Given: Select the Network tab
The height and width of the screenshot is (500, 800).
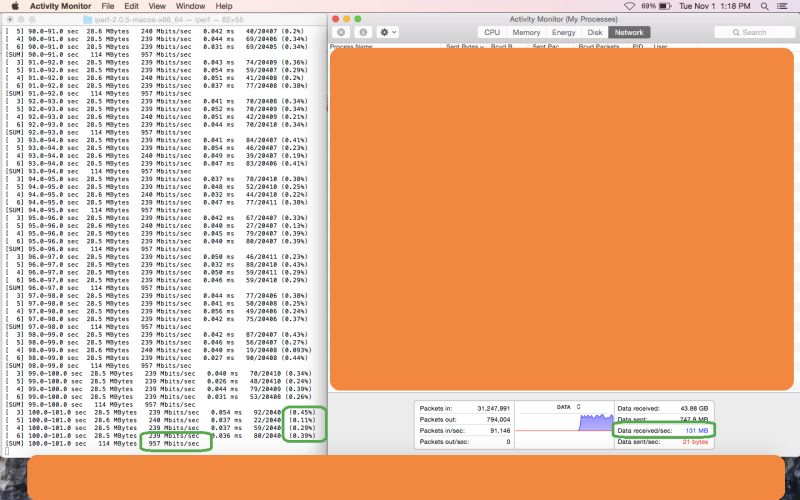Looking at the screenshot, I should 629,32.
